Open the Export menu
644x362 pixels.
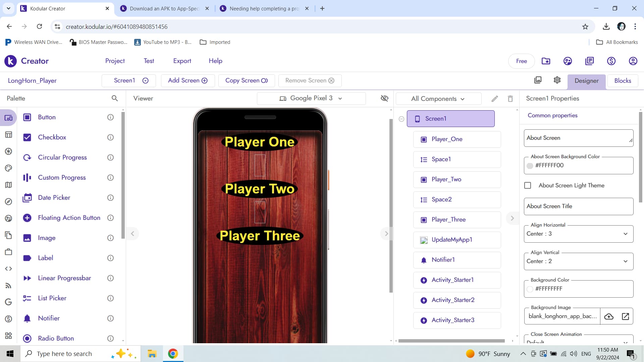point(182,61)
